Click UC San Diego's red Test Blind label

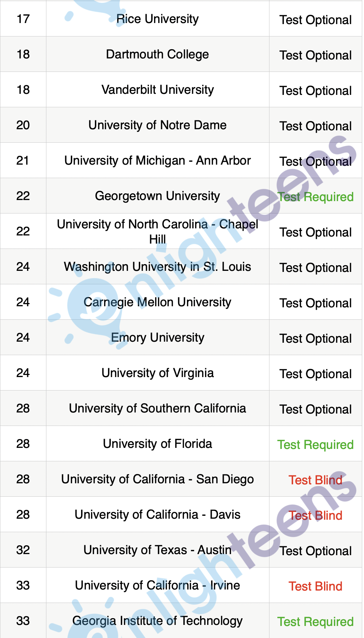[315, 480]
